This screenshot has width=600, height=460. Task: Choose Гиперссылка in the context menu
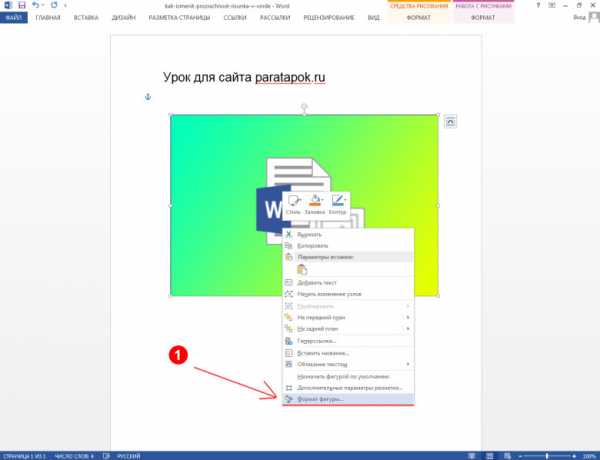348,341
